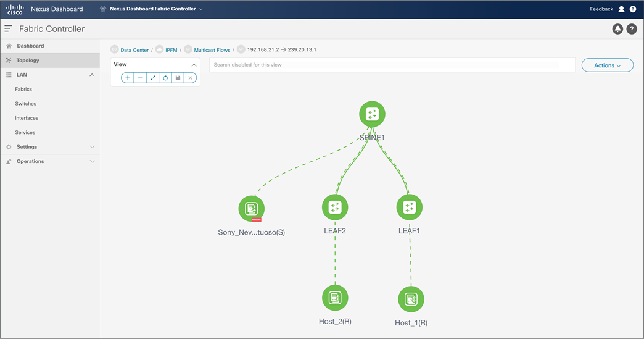This screenshot has width=644, height=339.
Task: Open Interfaces under LAN
Action: [x=27, y=118]
